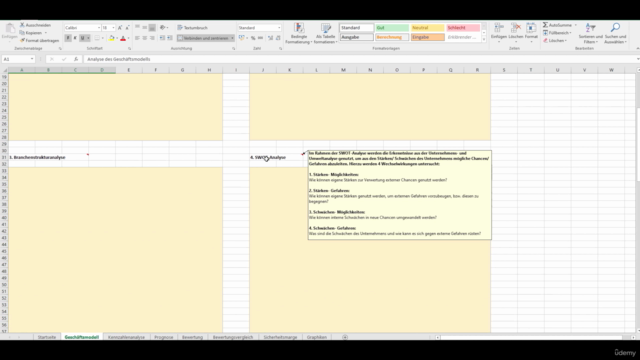
Task: Decrease font size with smaller A icon
Action: point(127,28)
